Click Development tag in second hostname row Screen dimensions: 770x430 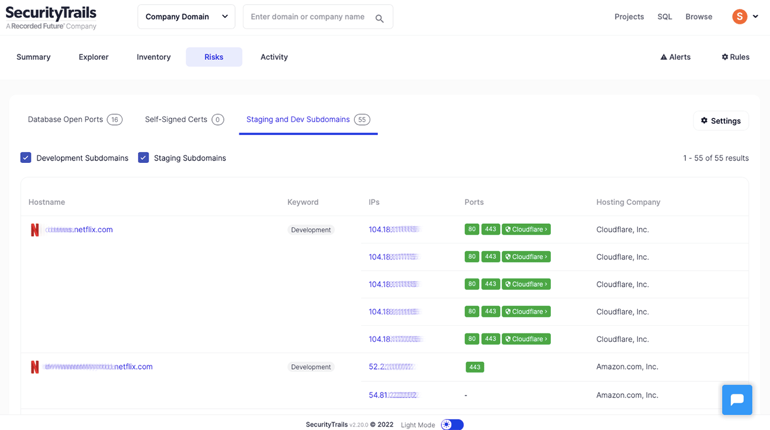[x=310, y=367]
